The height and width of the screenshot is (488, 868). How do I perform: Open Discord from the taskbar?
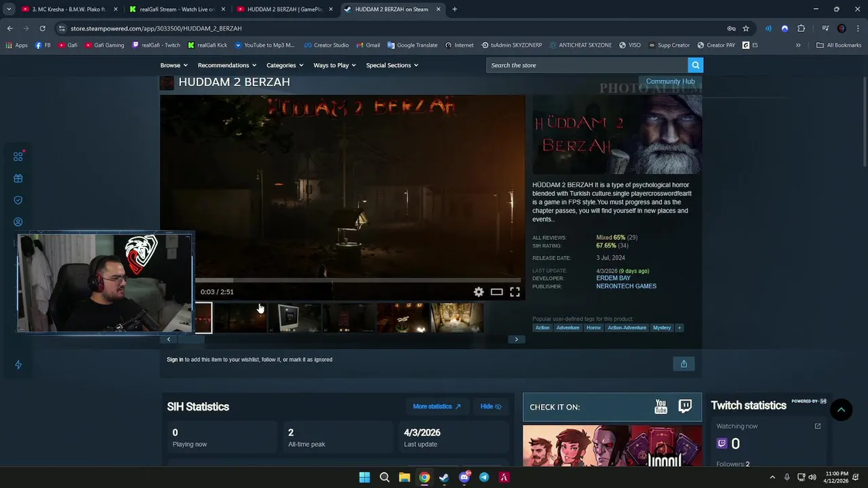[465, 477]
